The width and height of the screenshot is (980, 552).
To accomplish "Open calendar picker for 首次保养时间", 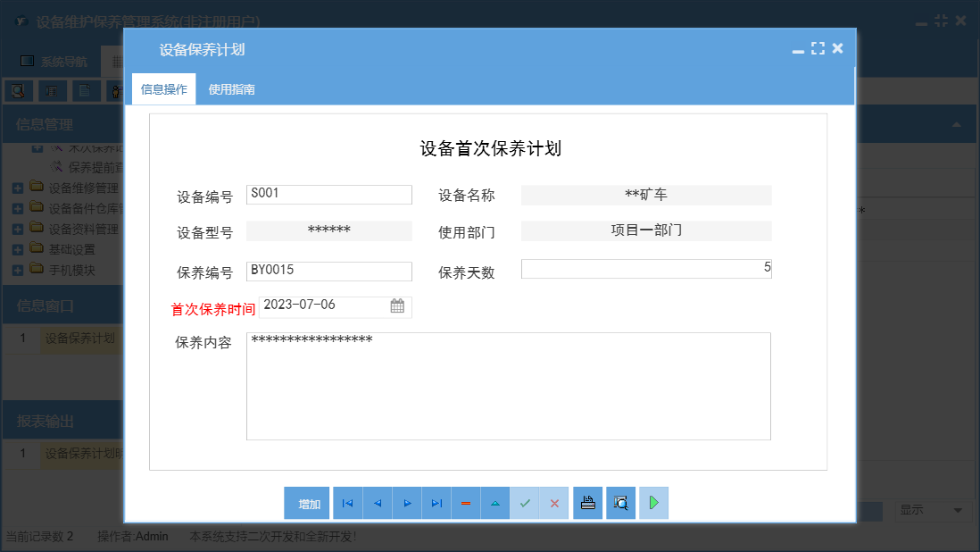I will (399, 306).
